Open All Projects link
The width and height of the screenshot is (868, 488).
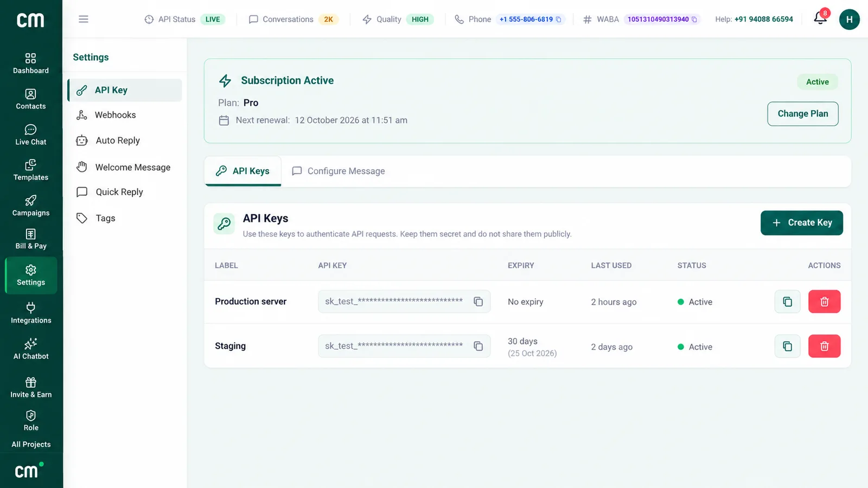pyautogui.click(x=31, y=444)
